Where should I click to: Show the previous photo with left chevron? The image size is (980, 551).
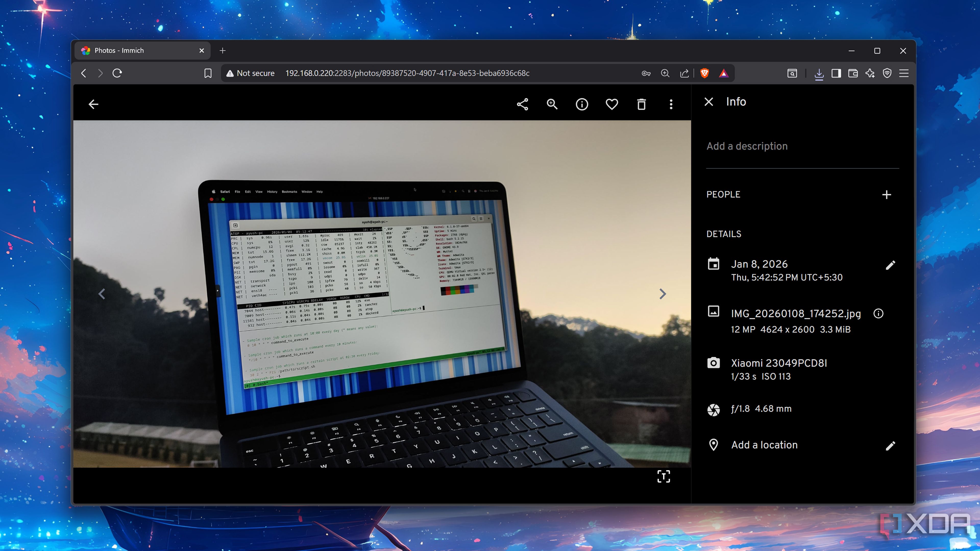pos(102,294)
